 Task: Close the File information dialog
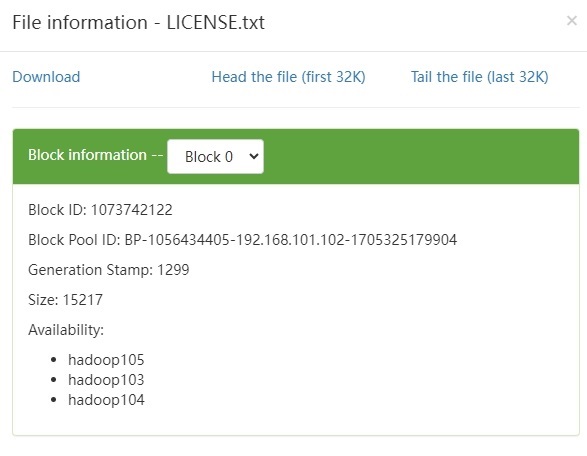click(x=571, y=21)
